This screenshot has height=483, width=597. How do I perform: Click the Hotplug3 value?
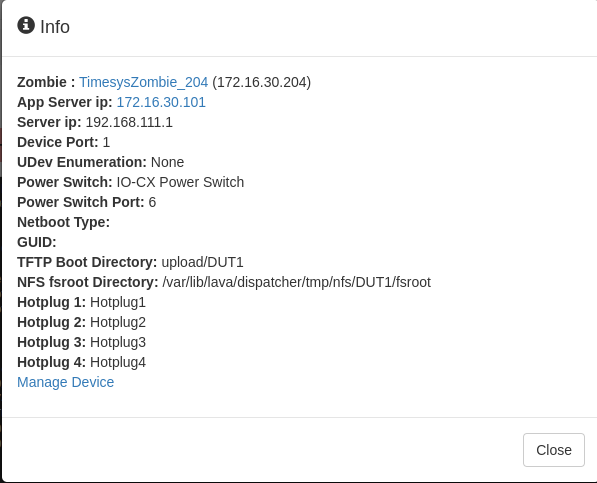click(118, 342)
